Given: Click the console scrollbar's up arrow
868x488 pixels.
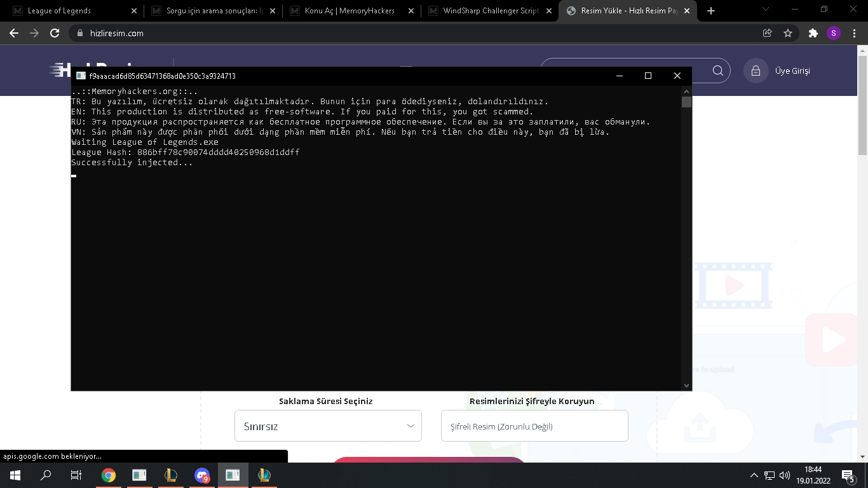Looking at the screenshot, I should [x=686, y=91].
